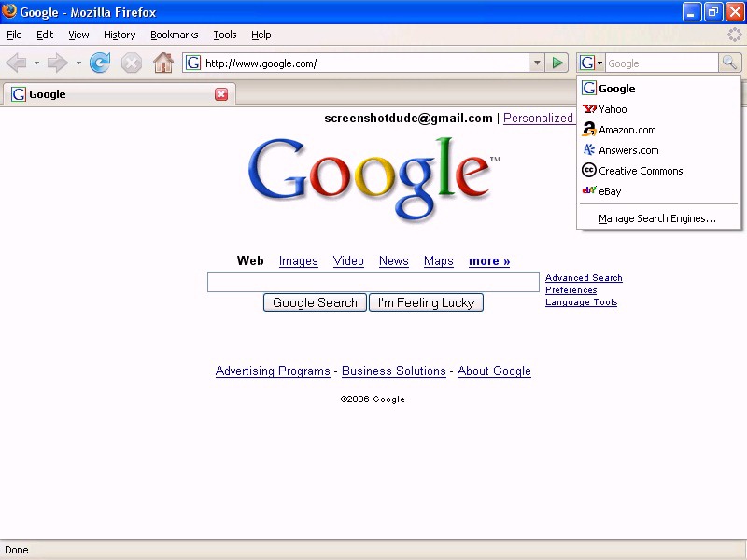Viewport: 747px width, 560px height.
Task: Click the screenshotdude@gmail.com account text
Action: tap(408, 119)
